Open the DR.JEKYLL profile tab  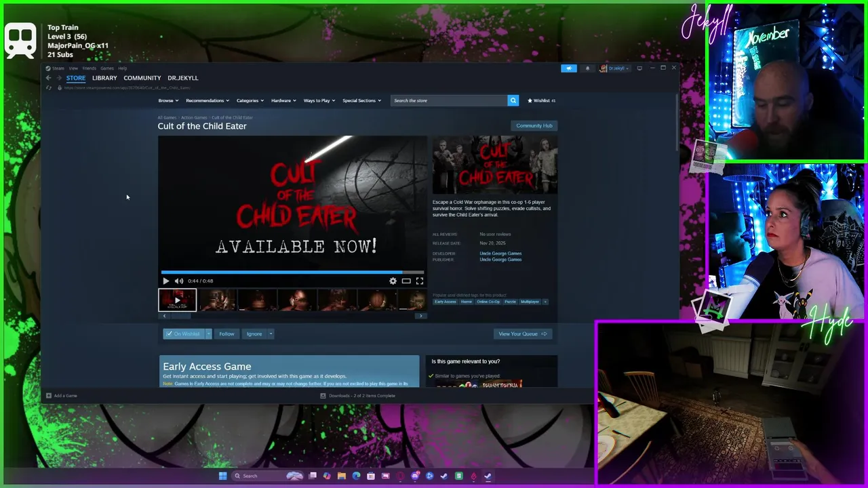pos(183,78)
